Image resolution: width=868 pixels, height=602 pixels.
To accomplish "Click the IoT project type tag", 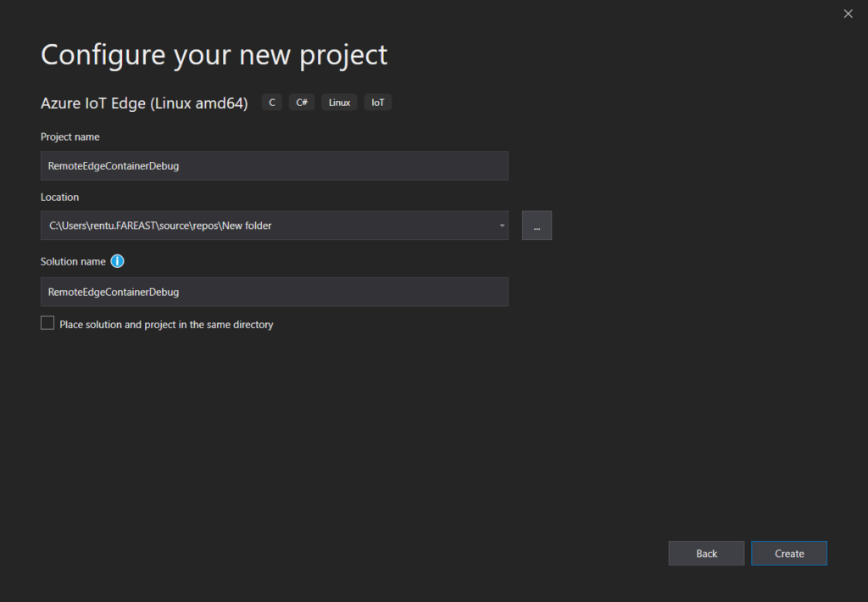I will tap(377, 103).
